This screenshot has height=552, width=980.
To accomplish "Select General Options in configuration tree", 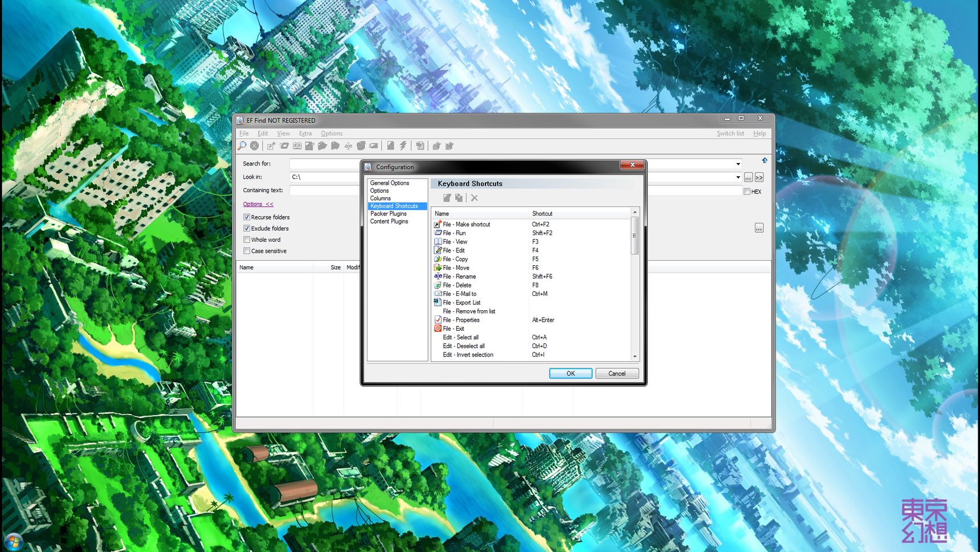I will (390, 183).
